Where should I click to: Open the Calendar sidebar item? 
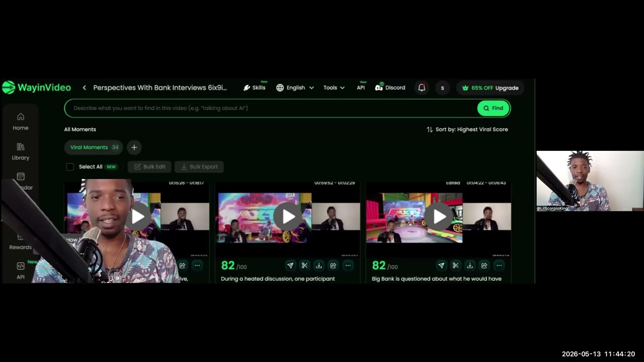21,181
